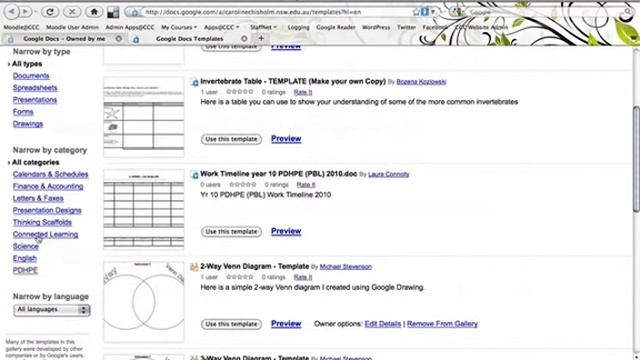
Task: Expand Staffnet bookmark menu
Action: [x=263, y=27]
